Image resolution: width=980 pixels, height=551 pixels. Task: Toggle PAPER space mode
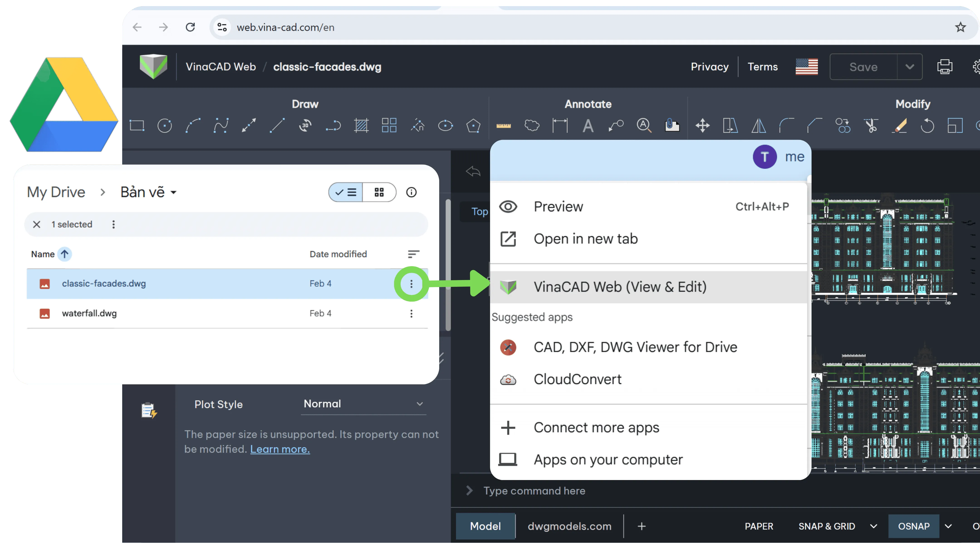(x=759, y=526)
